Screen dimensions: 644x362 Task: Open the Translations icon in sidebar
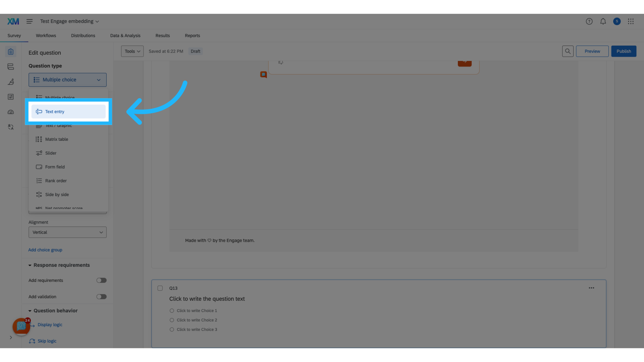[11, 127]
